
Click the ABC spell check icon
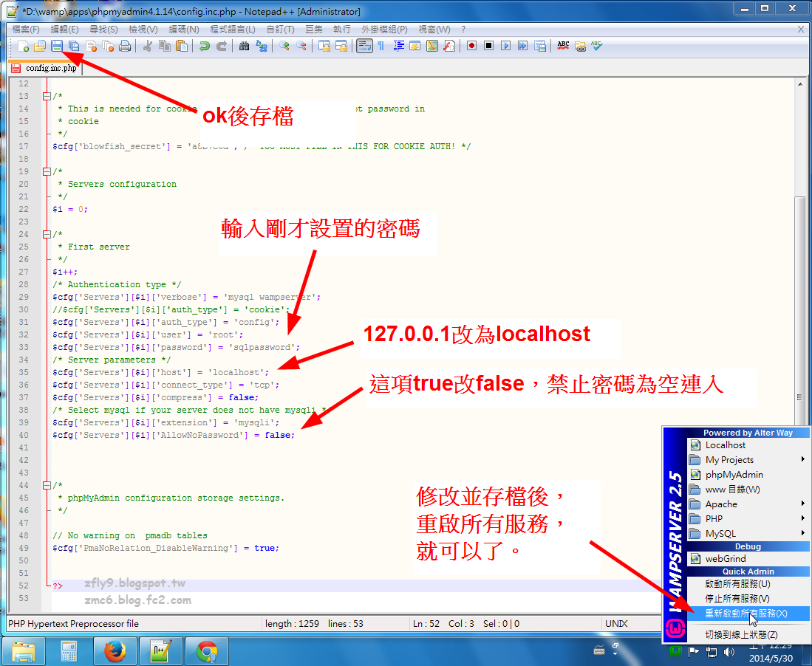(563, 46)
